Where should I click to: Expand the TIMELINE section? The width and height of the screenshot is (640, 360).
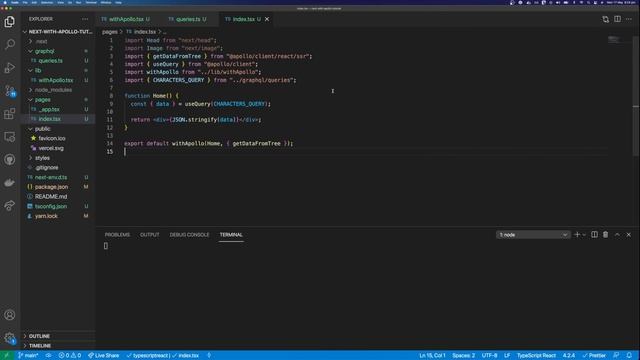coord(58,346)
